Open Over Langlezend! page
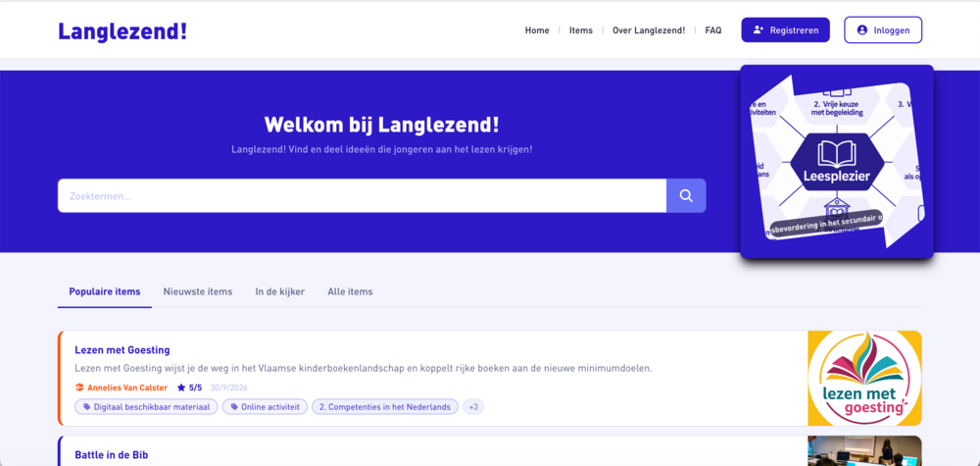Screen dimensions: 980x466 tap(649, 30)
